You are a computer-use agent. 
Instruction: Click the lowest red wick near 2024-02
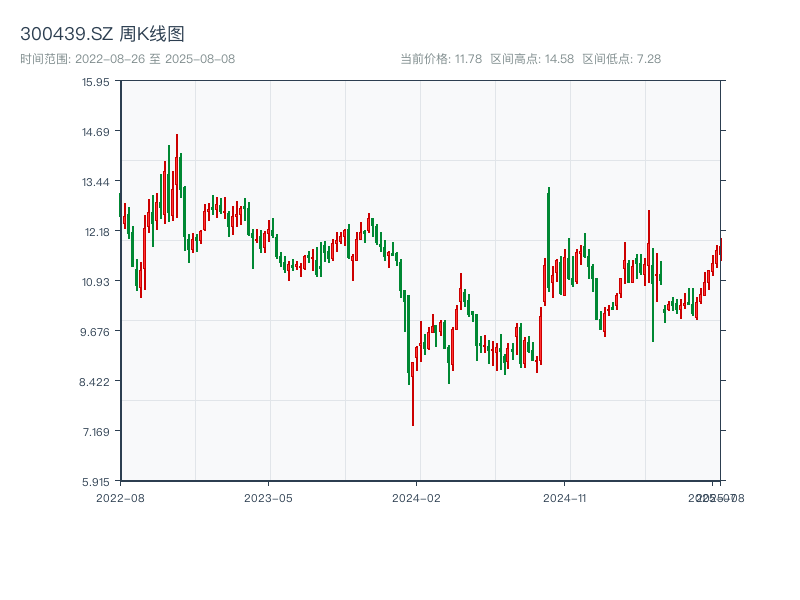pos(413,410)
